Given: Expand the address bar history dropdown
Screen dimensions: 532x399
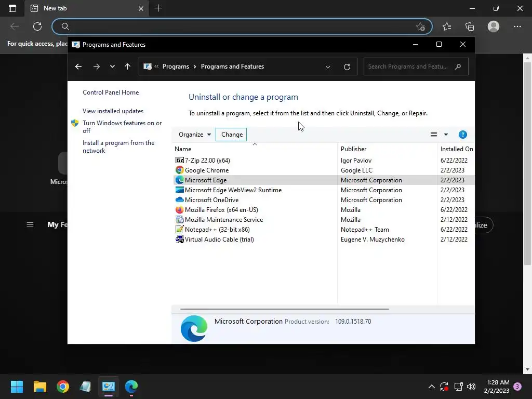Looking at the screenshot, I should tap(328, 67).
